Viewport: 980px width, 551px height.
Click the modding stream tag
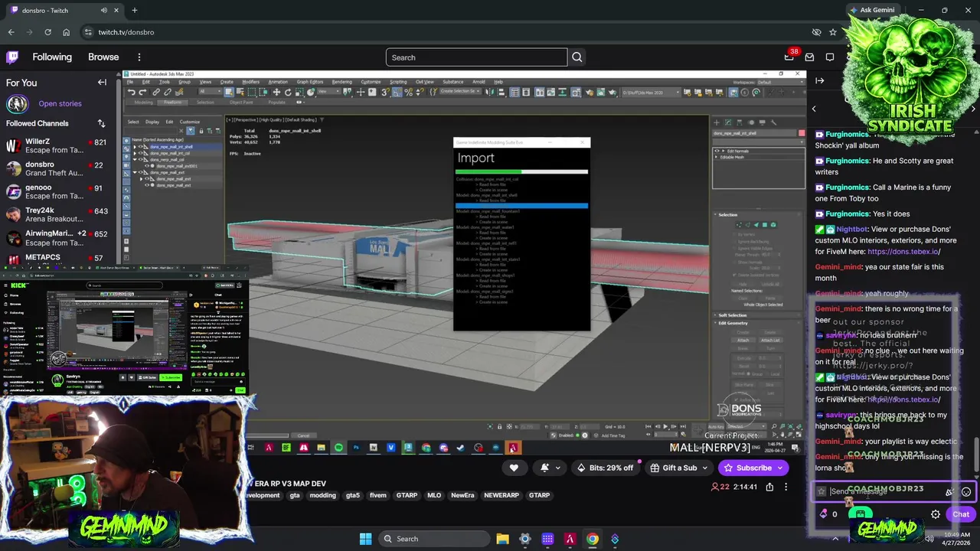tap(322, 495)
